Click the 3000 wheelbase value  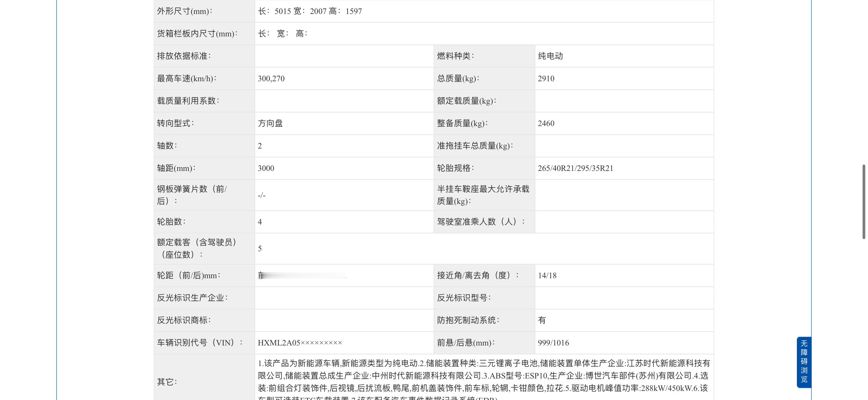266,168
